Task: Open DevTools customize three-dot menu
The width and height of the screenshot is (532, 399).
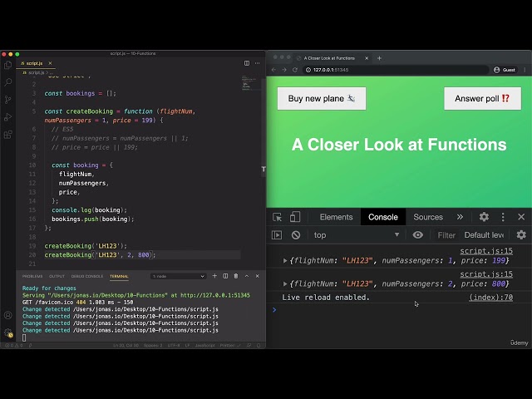Action: (x=503, y=217)
